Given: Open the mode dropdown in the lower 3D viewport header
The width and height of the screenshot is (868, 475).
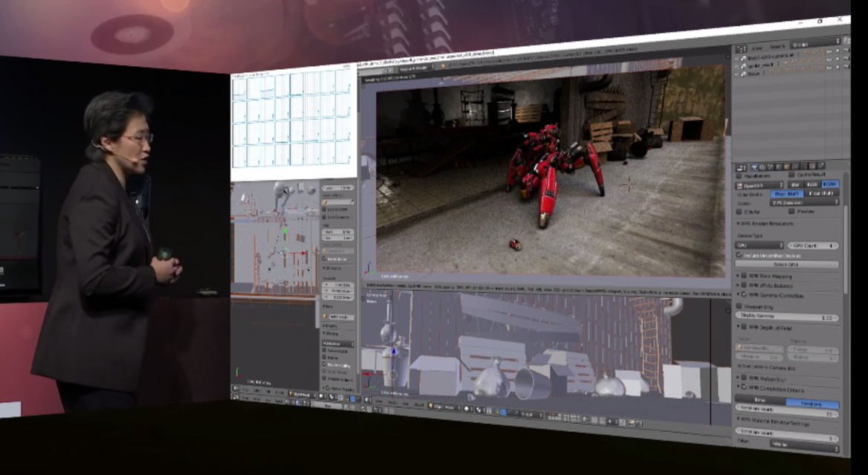Looking at the screenshot, I should (x=444, y=407).
